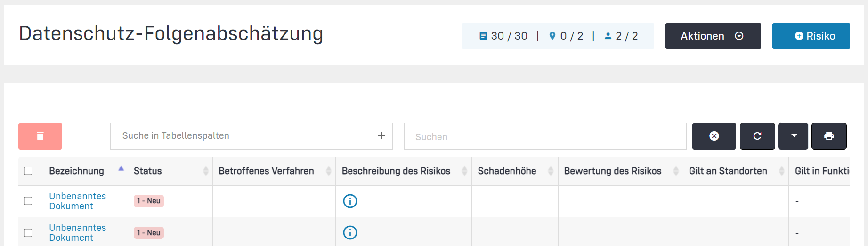Expand the caret-down options button
This screenshot has height=246, width=868.
(793, 136)
